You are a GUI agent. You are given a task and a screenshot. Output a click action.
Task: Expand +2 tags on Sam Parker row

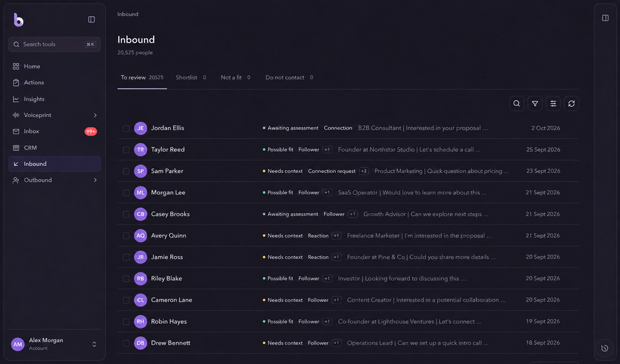coord(364,171)
